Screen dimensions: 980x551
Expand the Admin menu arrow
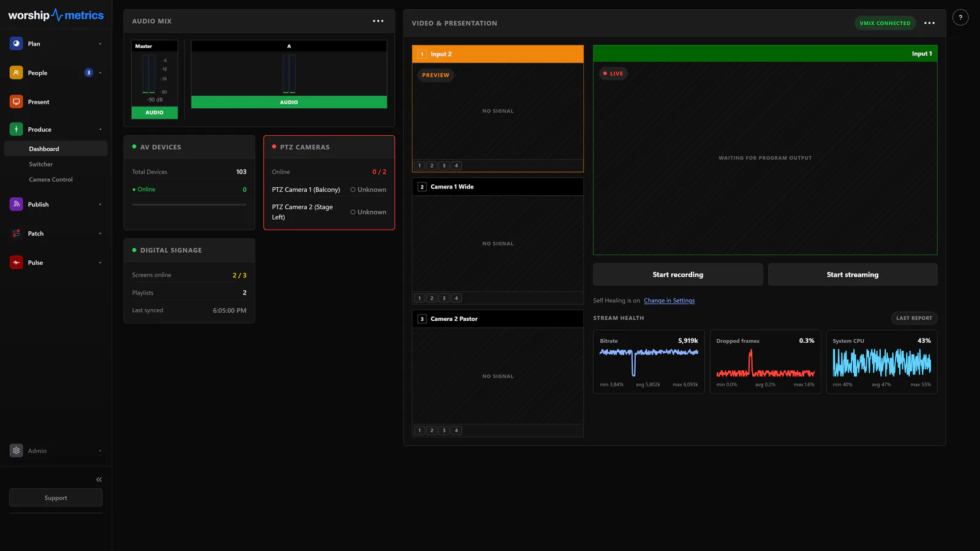tap(100, 451)
